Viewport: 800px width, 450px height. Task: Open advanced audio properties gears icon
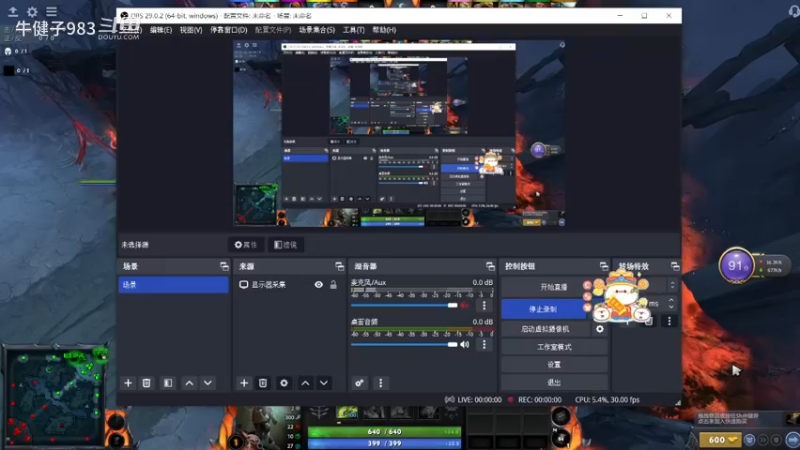[x=359, y=383]
